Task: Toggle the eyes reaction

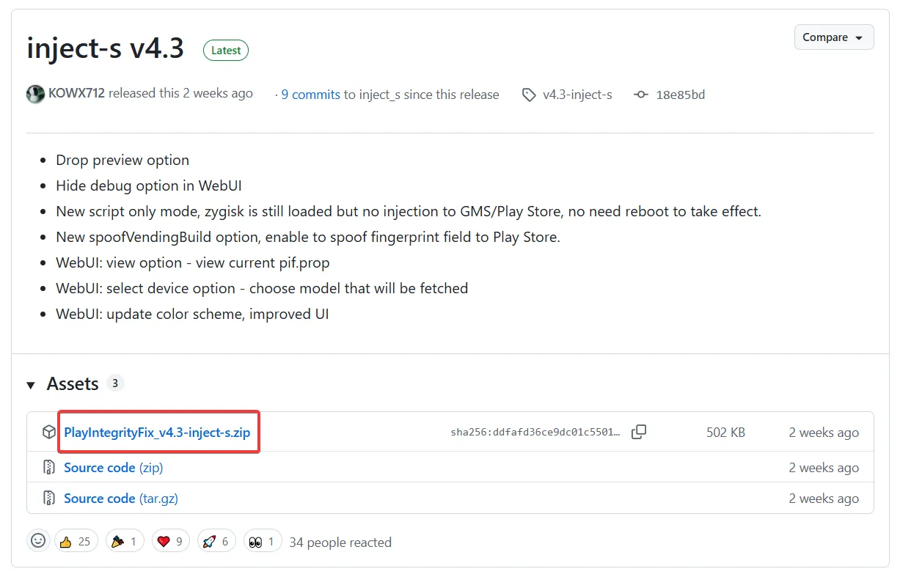Action: pyautogui.click(x=262, y=541)
